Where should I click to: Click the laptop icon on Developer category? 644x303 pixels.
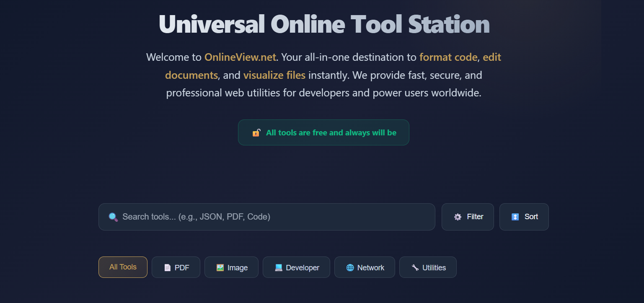click(278, 268)
